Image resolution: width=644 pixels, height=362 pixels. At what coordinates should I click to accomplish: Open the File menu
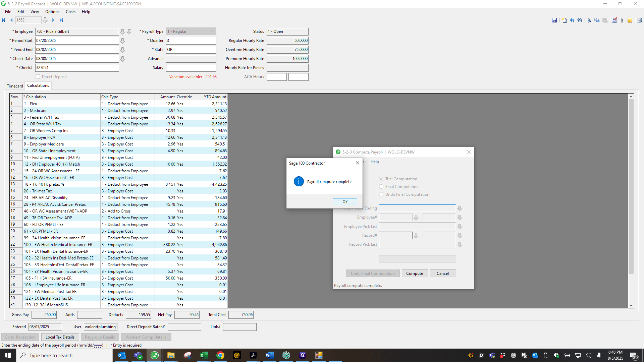tap(8, 12)
